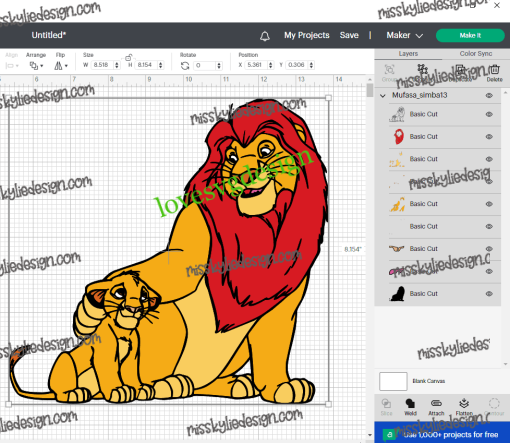The image size is (510, 443).
Task: Adjust the width stepper arrows
Action: click(x=117, y=65)
